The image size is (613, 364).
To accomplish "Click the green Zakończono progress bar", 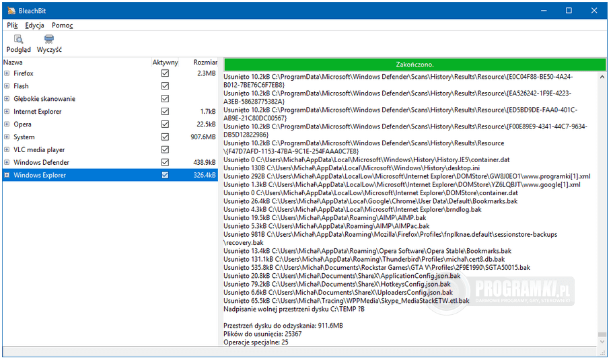I will click(414, 65).
